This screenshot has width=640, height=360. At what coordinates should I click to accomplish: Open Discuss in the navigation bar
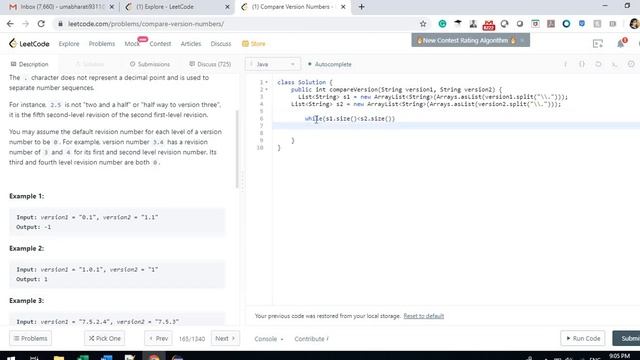[221, 44]
